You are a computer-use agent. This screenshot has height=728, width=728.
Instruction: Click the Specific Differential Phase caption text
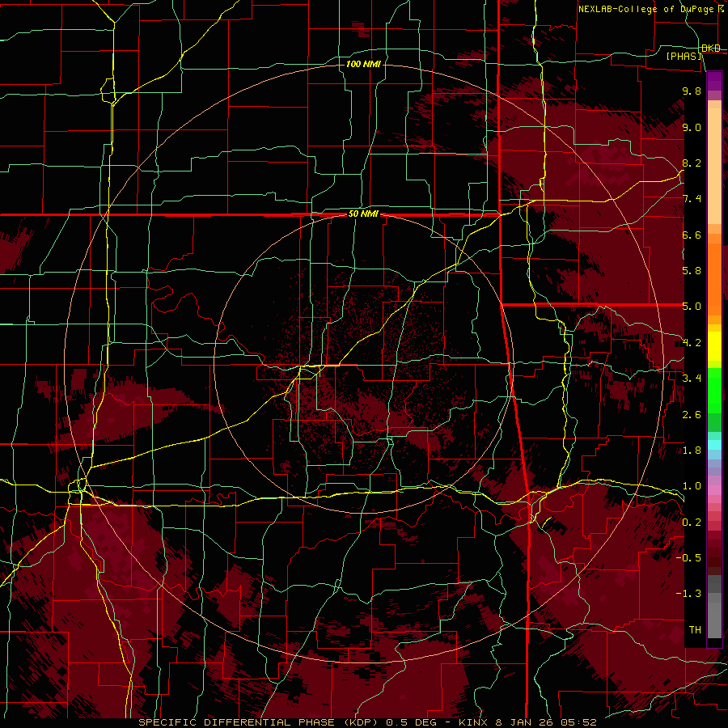[367, 722]
